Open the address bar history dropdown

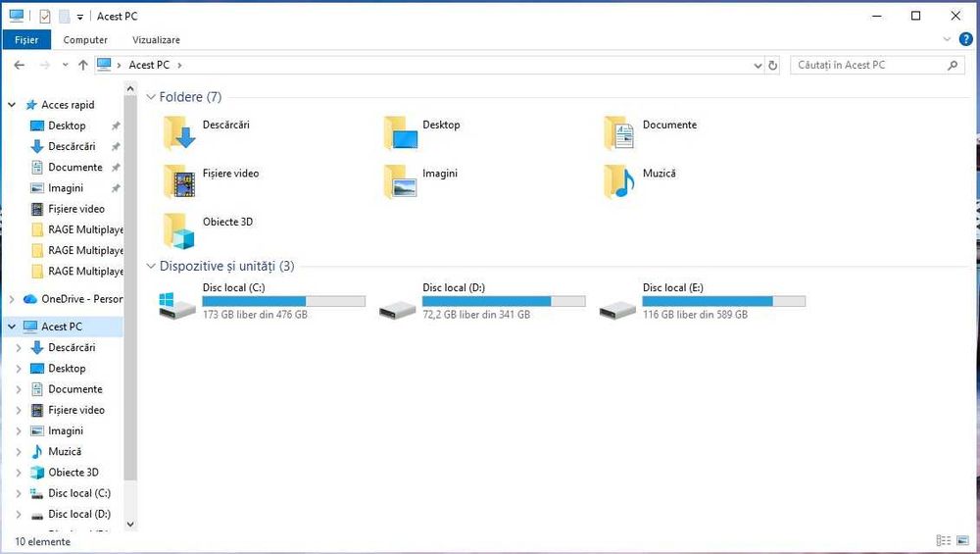pos(758,65)
